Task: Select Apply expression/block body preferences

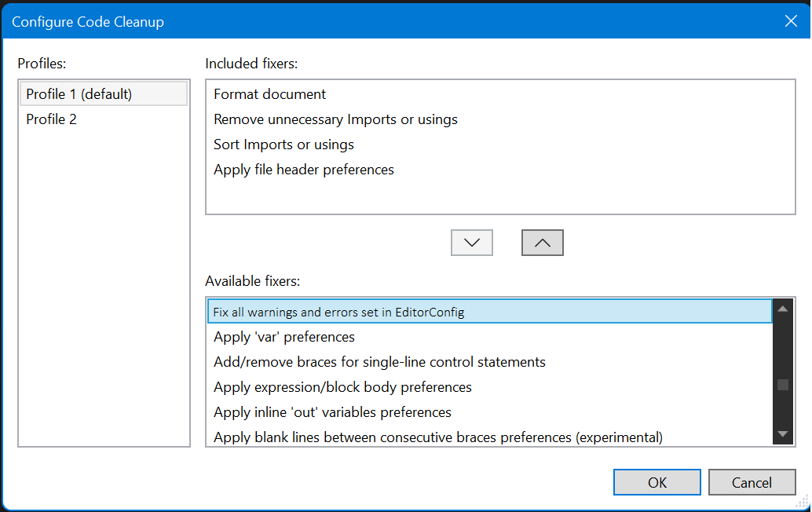Action: point(342,387)
